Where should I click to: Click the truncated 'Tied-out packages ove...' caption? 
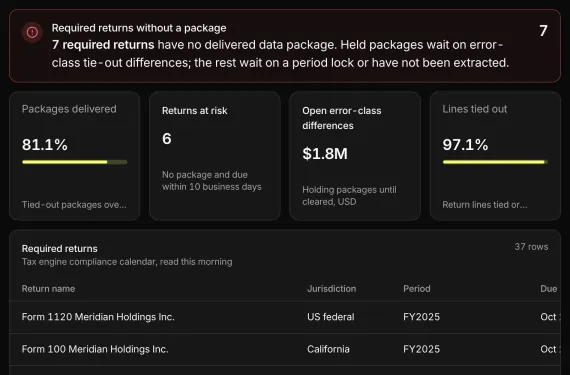point(74,205)
